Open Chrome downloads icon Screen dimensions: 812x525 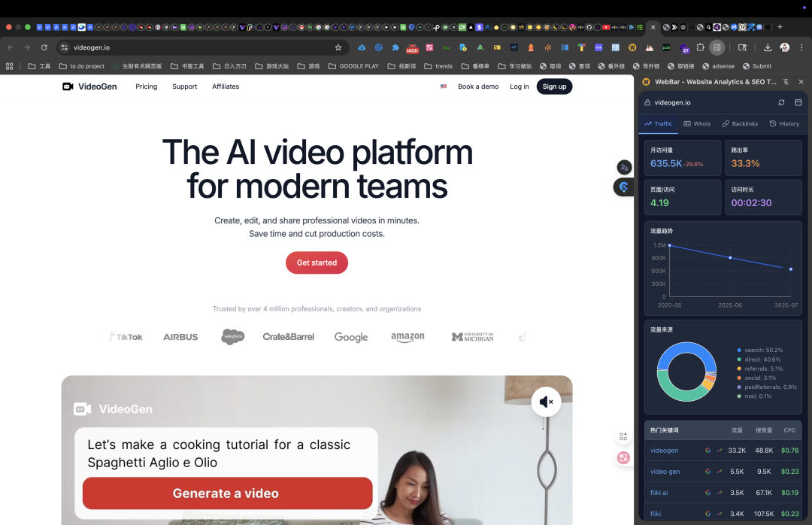coord(768,47)
